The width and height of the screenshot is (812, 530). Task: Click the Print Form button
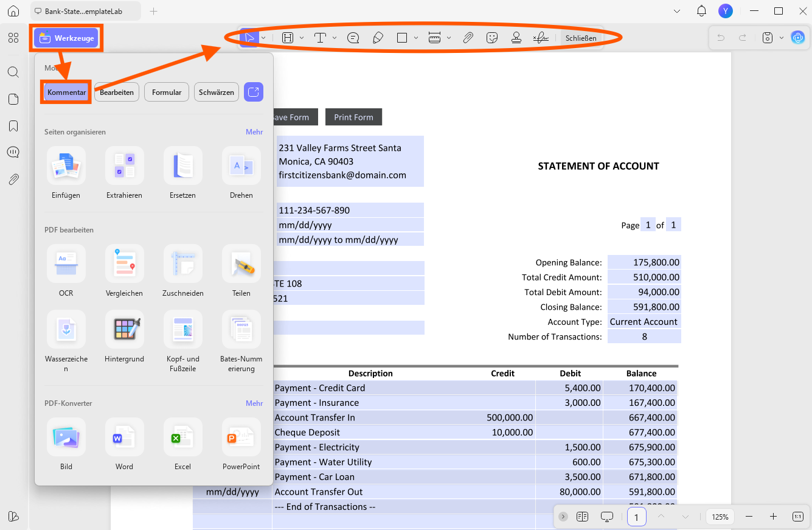pos(353,117)
